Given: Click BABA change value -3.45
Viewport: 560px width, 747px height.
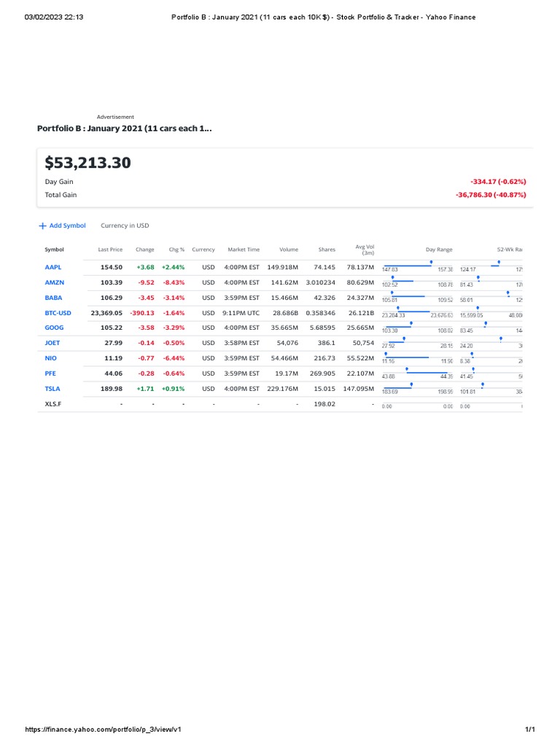Looking at the screenshot, I should [x=146, y=298].
